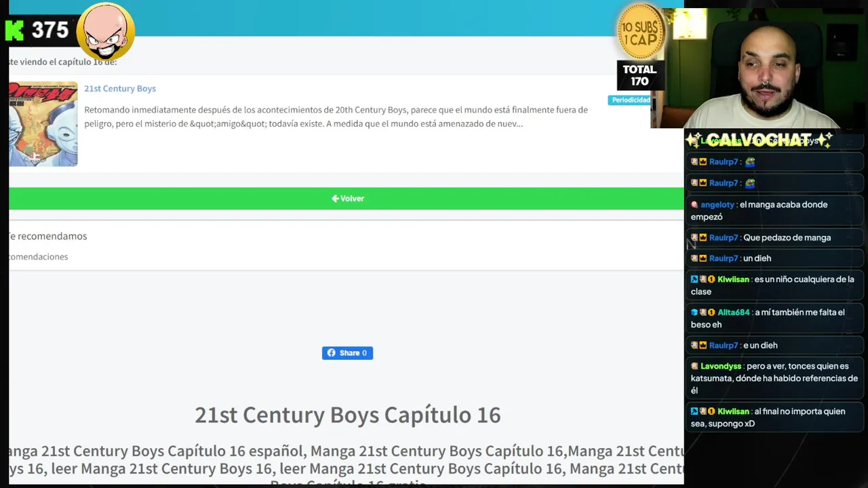
Task: Click the Periodicidad badge
Action: (630, 100)
